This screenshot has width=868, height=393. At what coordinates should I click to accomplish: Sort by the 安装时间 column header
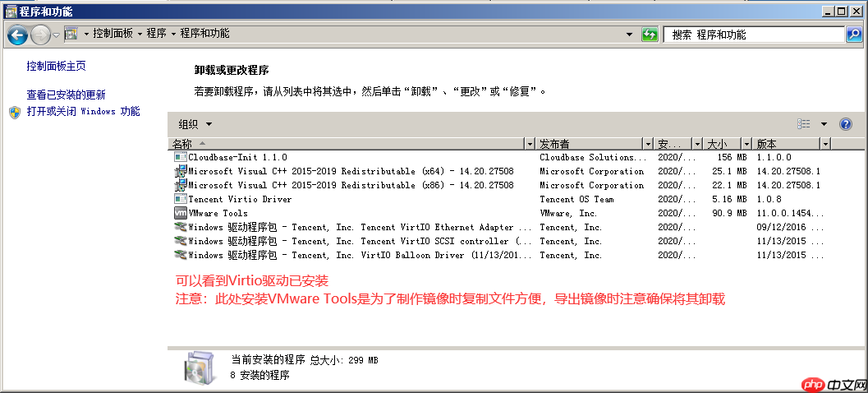[x=673, y=144]
